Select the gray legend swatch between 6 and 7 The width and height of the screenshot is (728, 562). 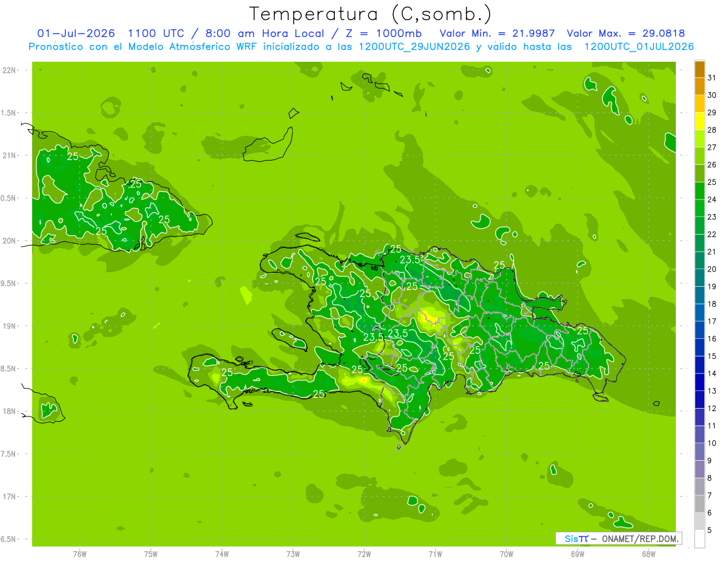[699, 504]
